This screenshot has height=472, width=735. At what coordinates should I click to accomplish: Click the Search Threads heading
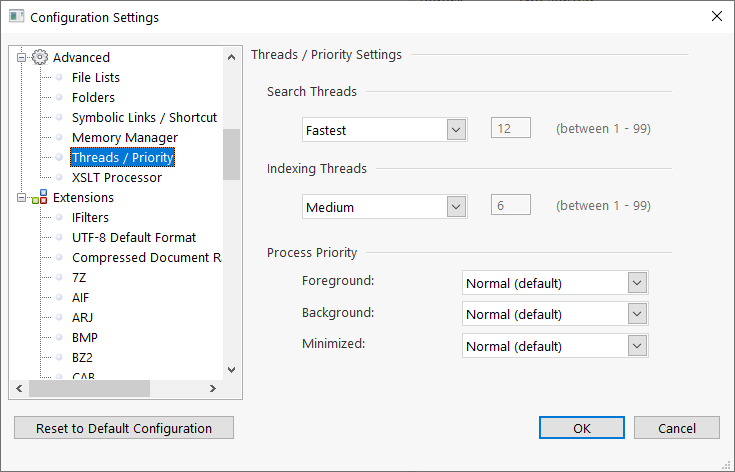[x=312, y=91]
